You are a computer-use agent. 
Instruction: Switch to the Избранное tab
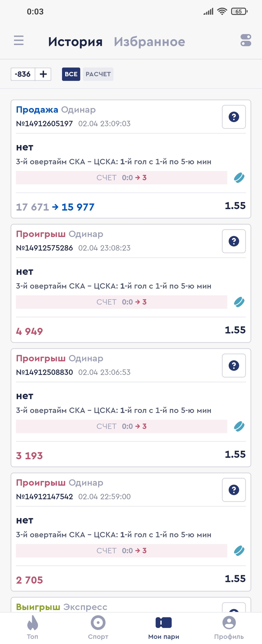[150, 42]
